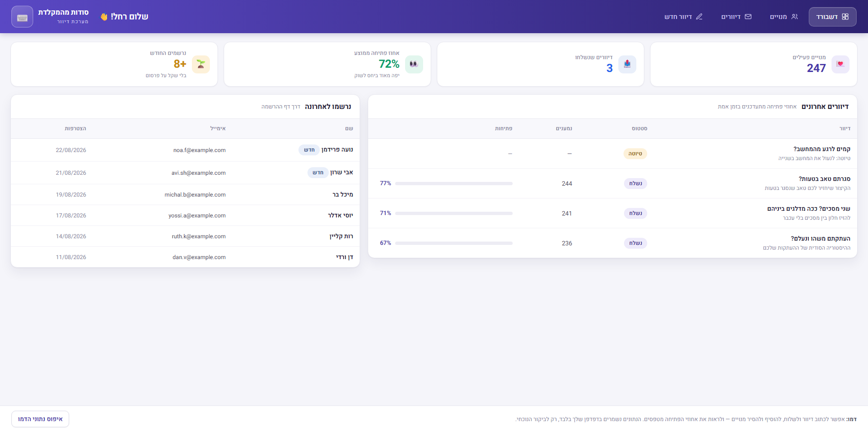
Task: Click the eyes icon on אחוז פתיחה card
Action: (414, 64)
